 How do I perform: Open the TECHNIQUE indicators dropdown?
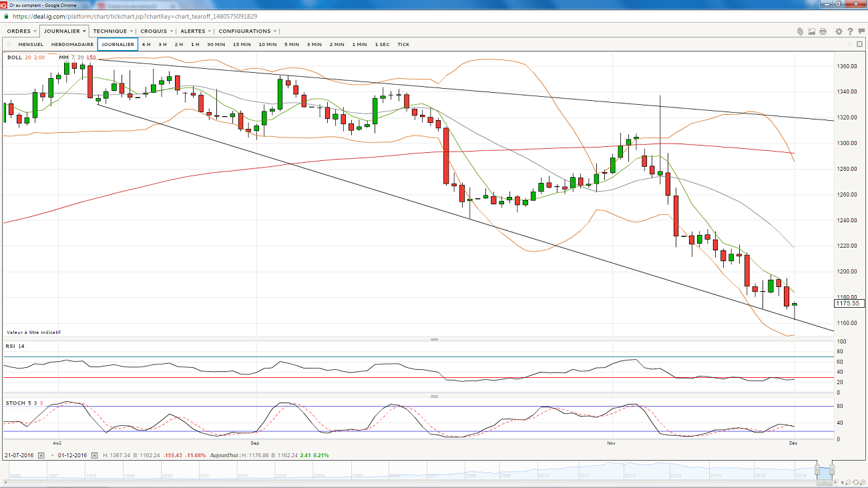tap(112, 31)
